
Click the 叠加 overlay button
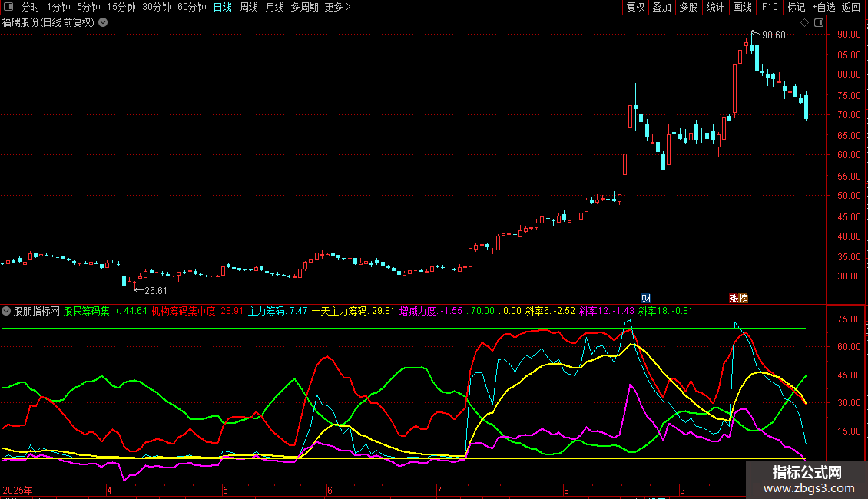click(x=661, y=8)
